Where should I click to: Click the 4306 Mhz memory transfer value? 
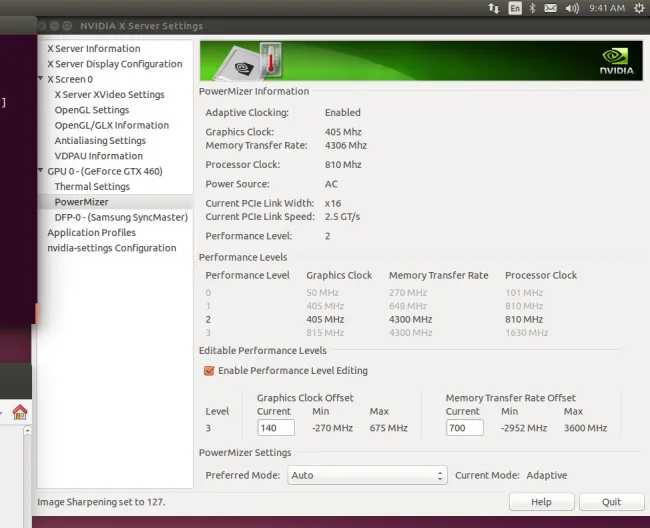point(346,145)
